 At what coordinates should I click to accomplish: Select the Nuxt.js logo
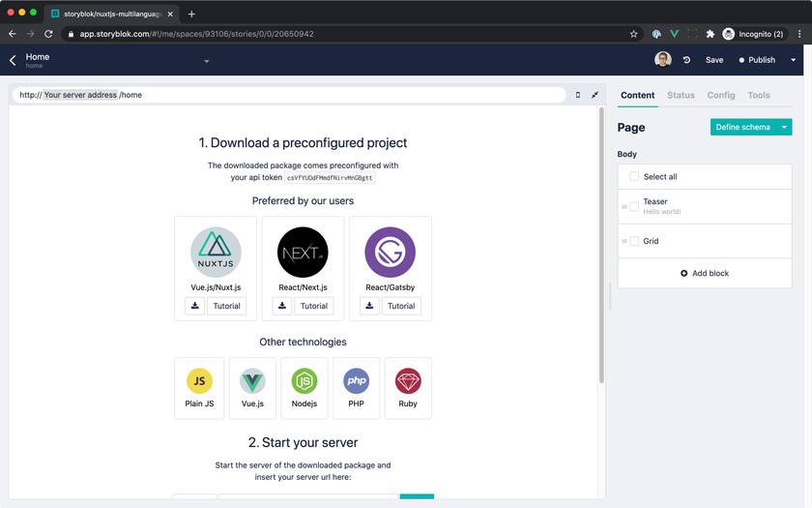click(x=216, y=252)
